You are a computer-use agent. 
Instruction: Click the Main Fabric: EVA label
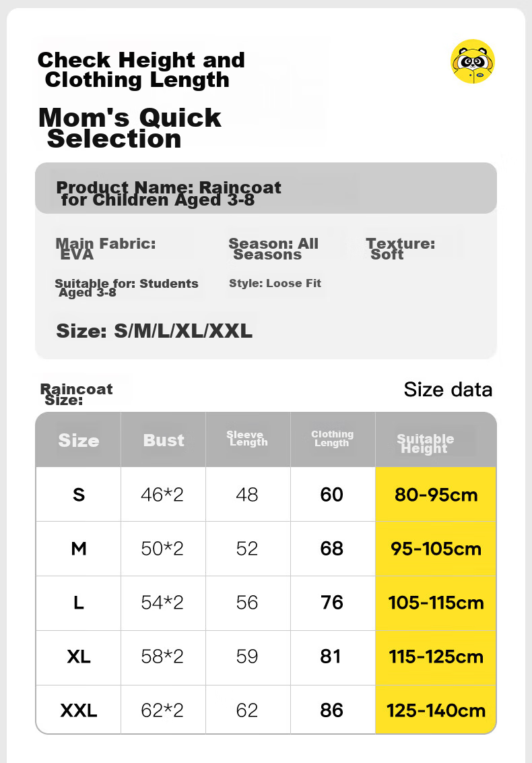[x=106, y=249]
